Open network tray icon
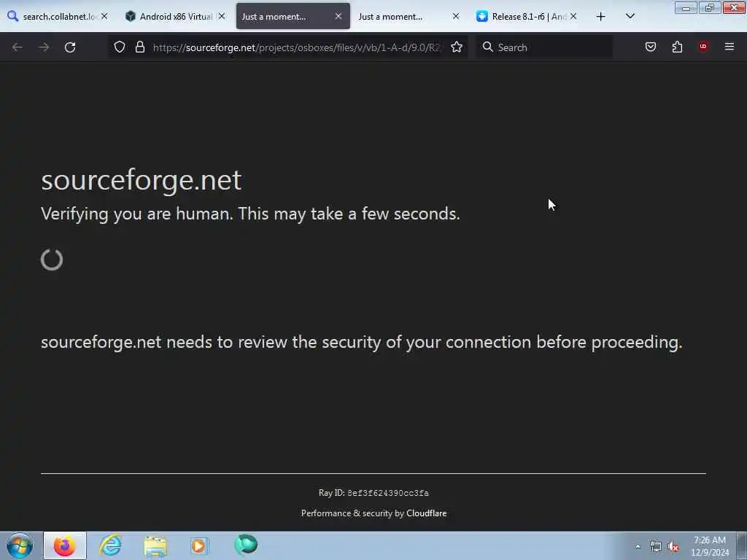747x560 pixels. 656,547
